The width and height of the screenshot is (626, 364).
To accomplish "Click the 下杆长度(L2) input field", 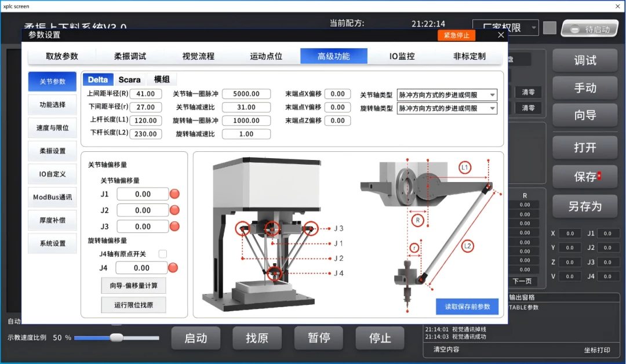I will [x=145, y=134].
